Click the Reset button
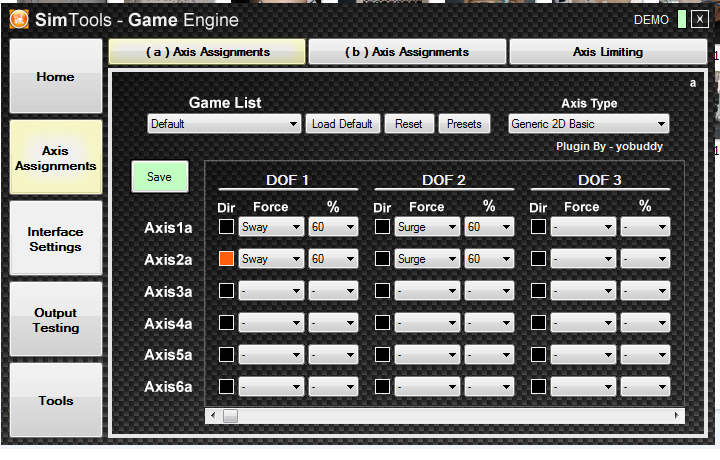The width and height of the screenshot is (720, 460). point(409,124)
